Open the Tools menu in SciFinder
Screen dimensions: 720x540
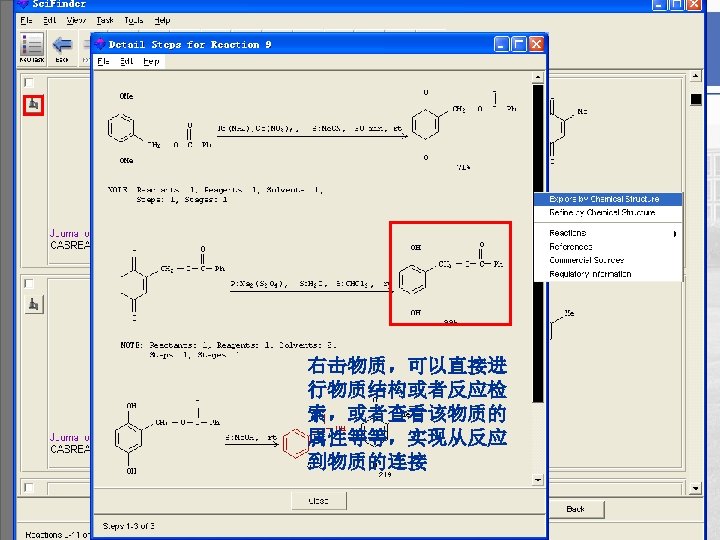(134, 20)
